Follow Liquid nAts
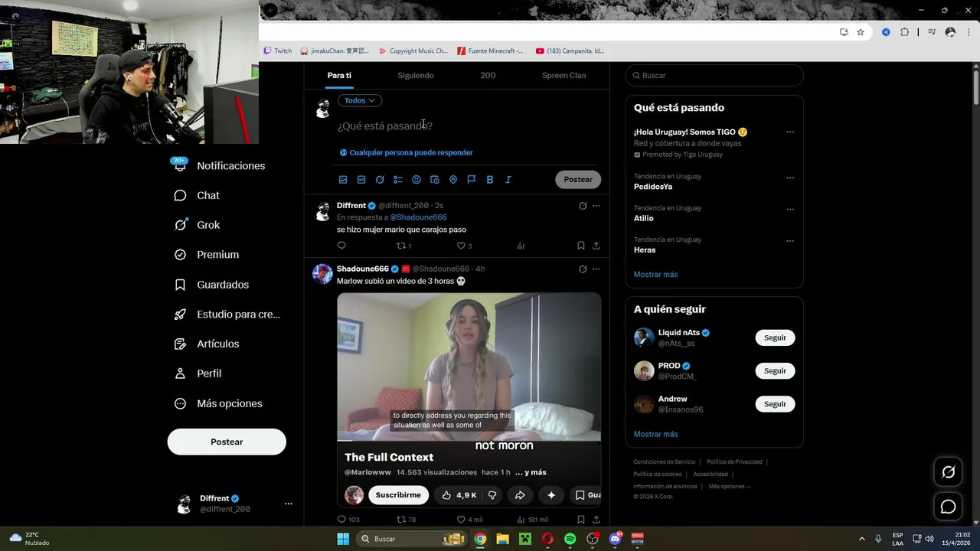This screenshot has height=551, width=980. pos(775,337)
